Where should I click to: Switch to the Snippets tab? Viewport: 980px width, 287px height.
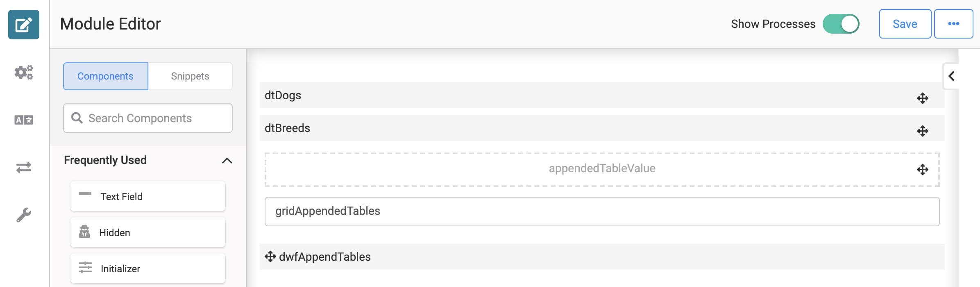tap(190, 76)
